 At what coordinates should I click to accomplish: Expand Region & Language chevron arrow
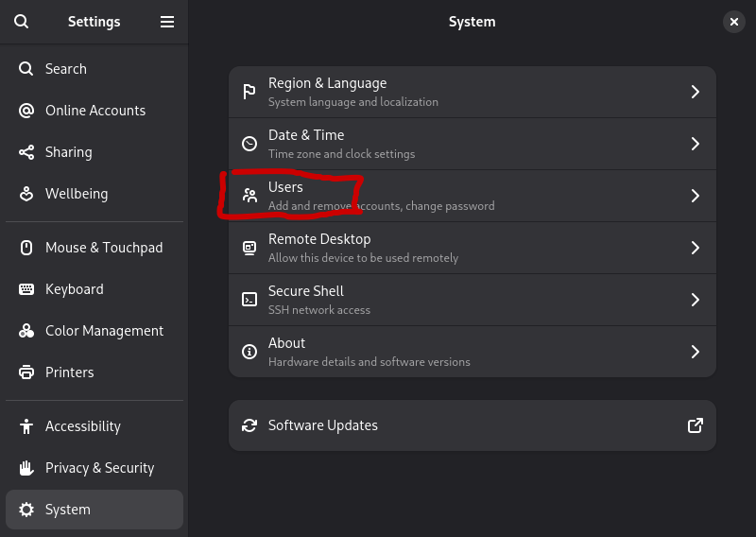click(695, 92)
